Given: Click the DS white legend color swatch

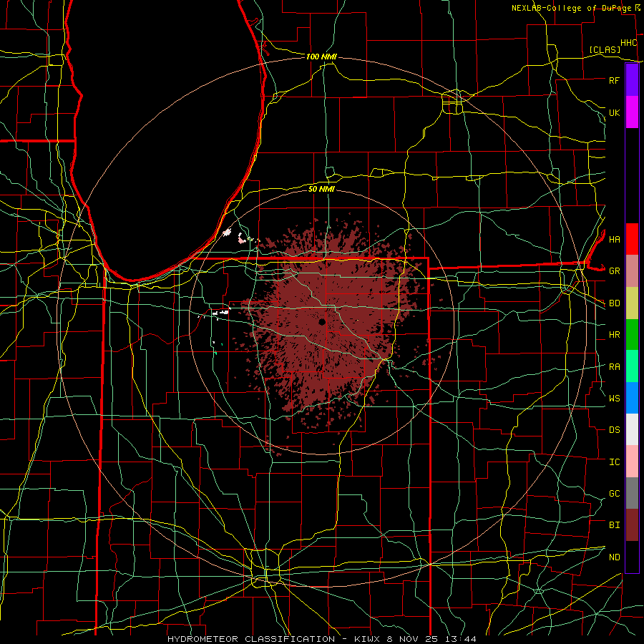Looking at the screenshot, I should click(x=632, y=429).
